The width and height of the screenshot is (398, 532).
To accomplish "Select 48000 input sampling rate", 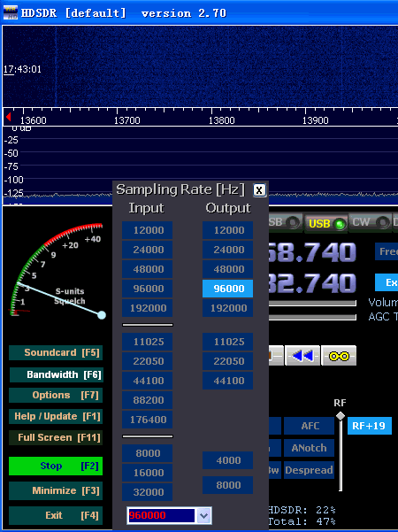I will tap(147, 269).
